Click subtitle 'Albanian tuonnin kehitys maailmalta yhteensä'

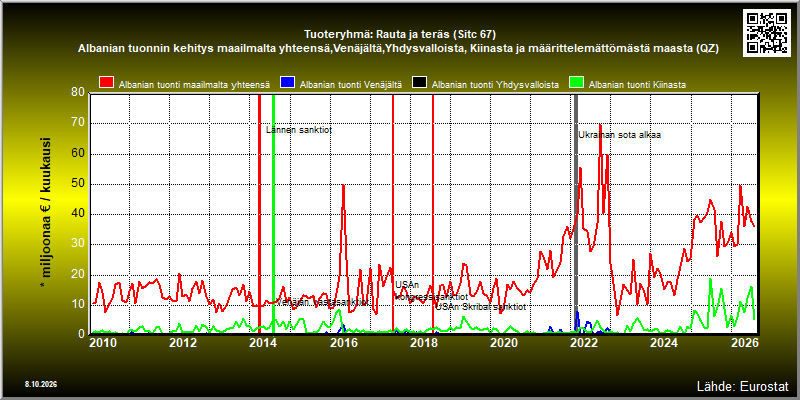pyautogui.click(x=206, y=49)
